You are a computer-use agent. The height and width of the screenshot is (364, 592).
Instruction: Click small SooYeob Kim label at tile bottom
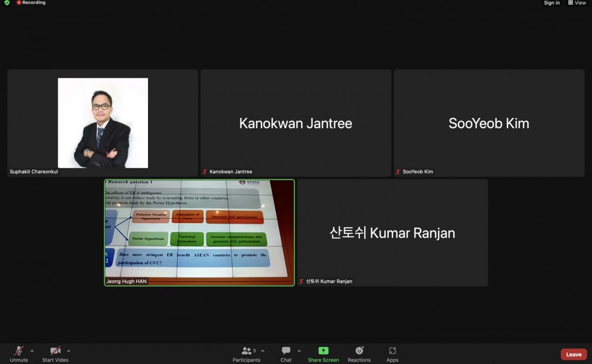(x=418, y=172)
